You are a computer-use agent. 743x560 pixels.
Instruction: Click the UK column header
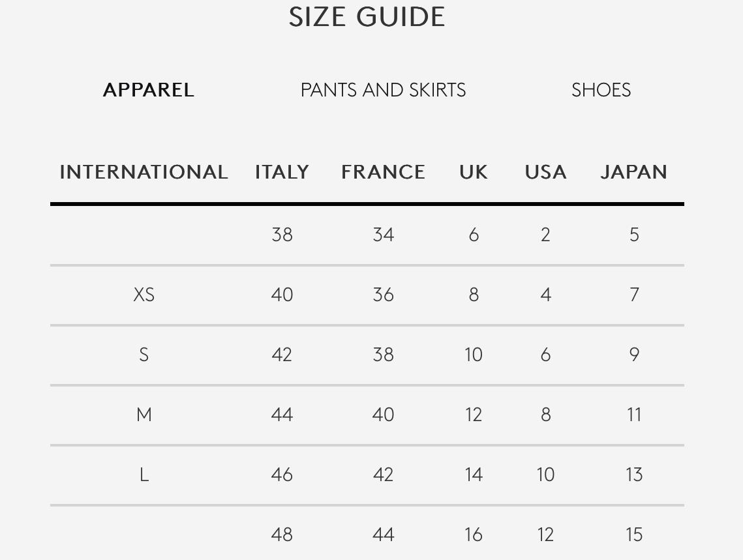[474, 172]
